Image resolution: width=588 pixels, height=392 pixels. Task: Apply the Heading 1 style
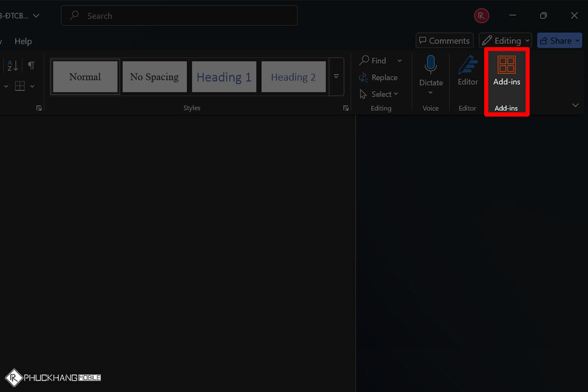point(224,76)
